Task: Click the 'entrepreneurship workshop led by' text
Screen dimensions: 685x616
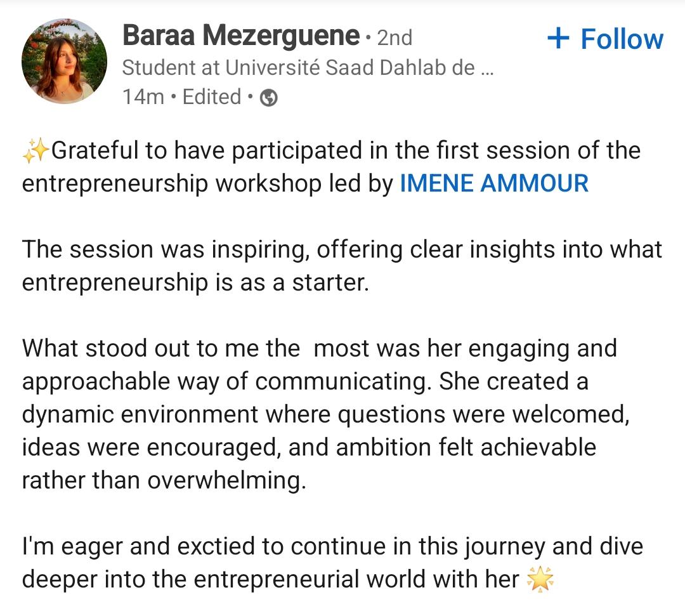Action: (208, 183)
